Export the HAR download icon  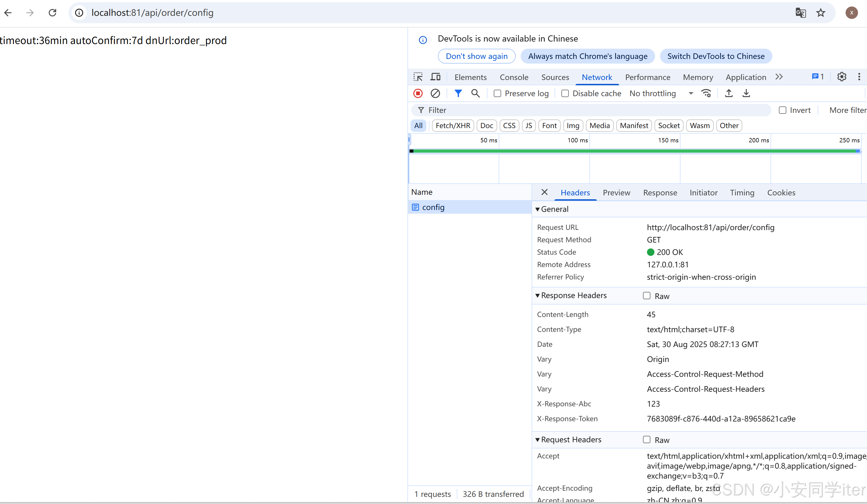click(746, 93)
